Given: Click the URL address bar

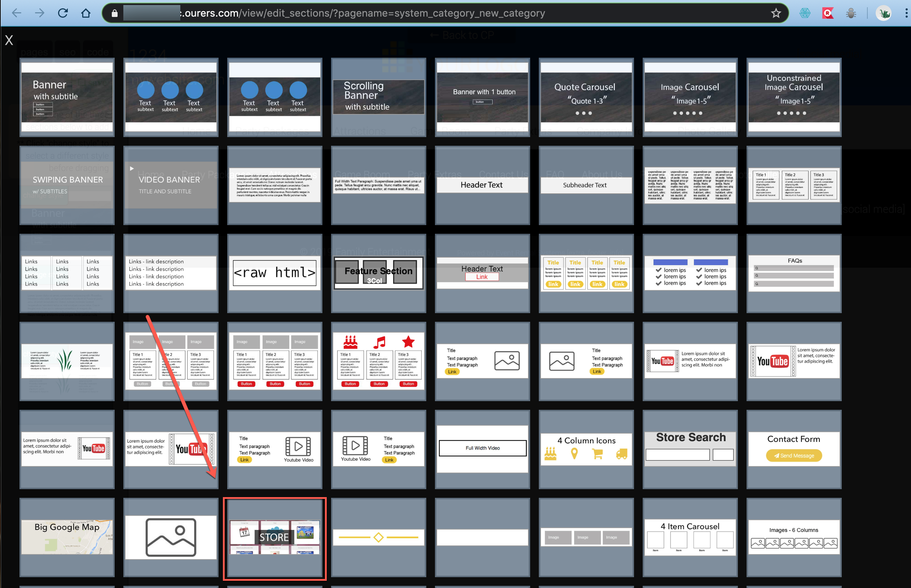Looking at the screenshot, I should [445, 13].
